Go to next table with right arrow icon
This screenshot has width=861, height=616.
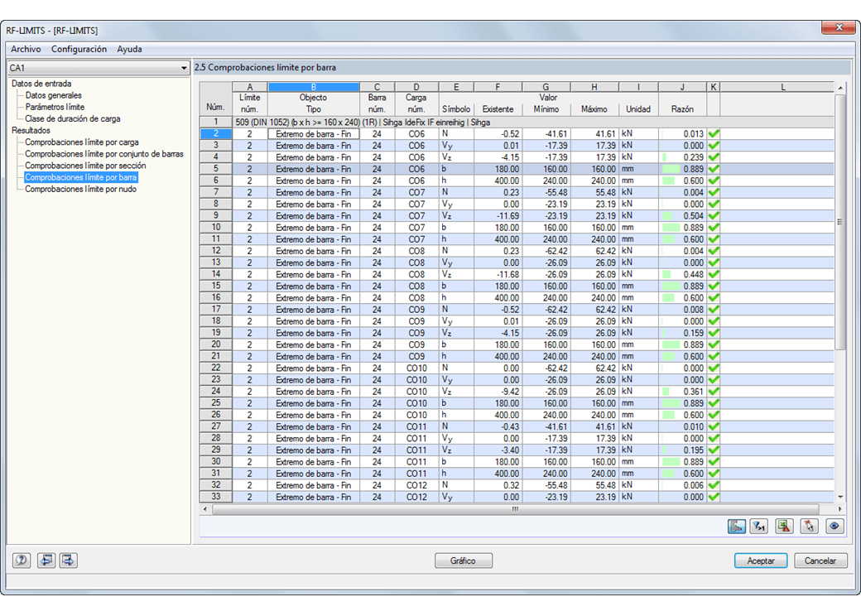[68, 560]
